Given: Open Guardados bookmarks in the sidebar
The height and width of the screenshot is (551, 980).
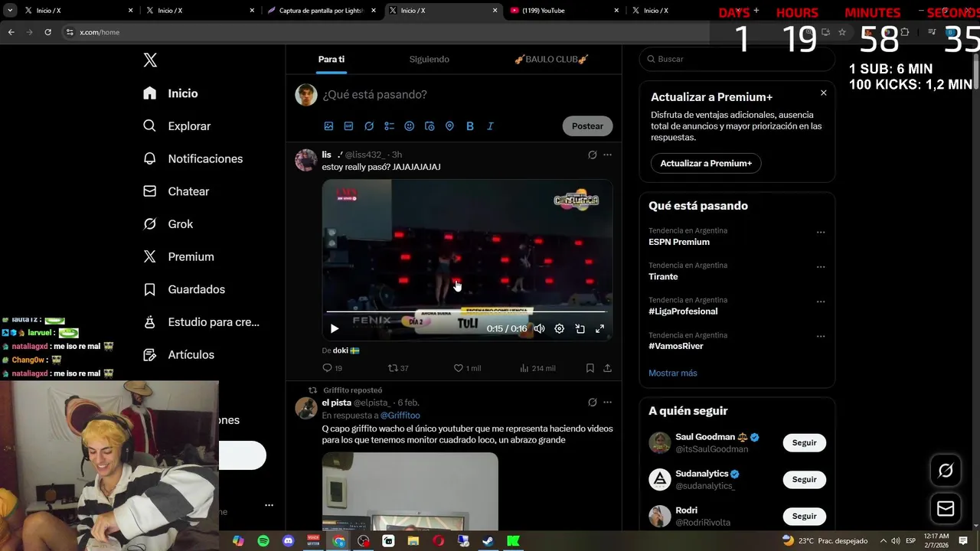Looking at the screenshot, I should click(184, 289).
